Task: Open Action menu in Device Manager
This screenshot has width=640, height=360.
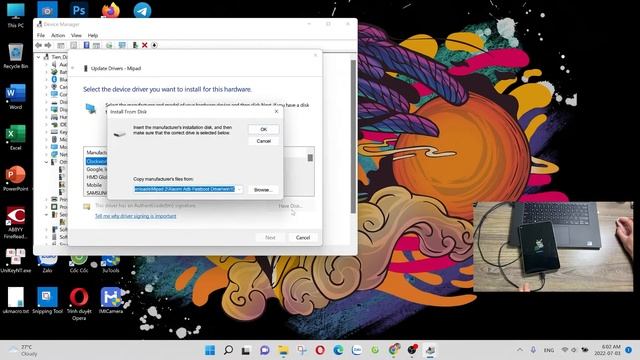Action: click(58, 36)
